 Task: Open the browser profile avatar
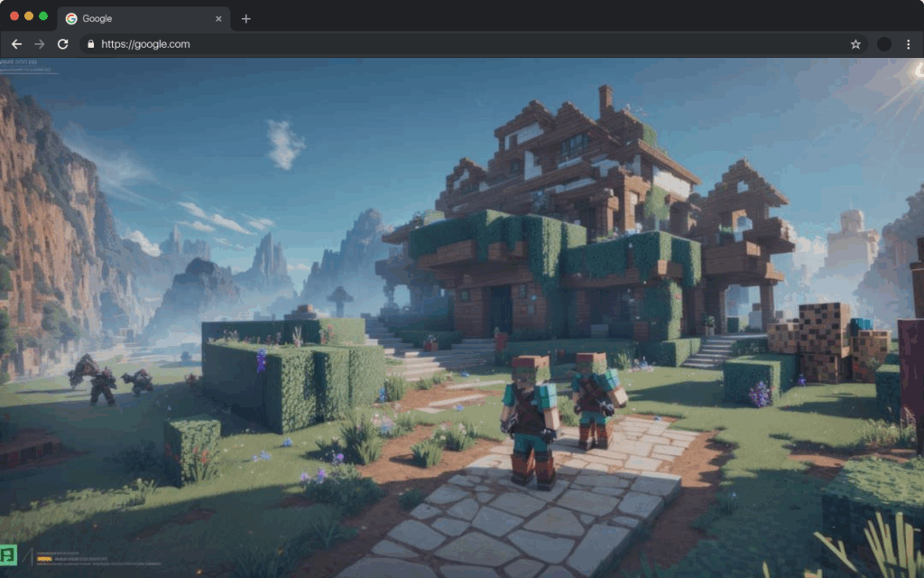tap(882, 43)
